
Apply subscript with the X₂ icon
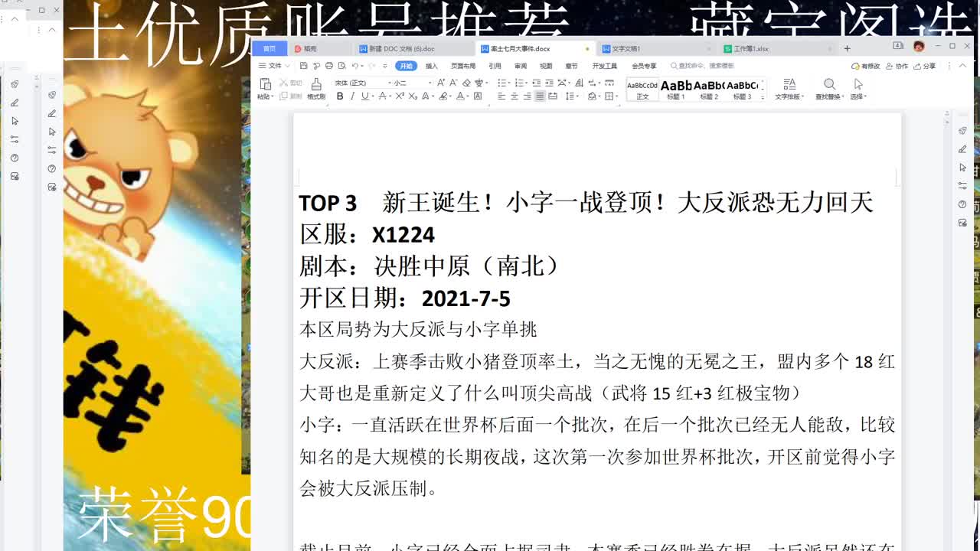coord(413,96)
